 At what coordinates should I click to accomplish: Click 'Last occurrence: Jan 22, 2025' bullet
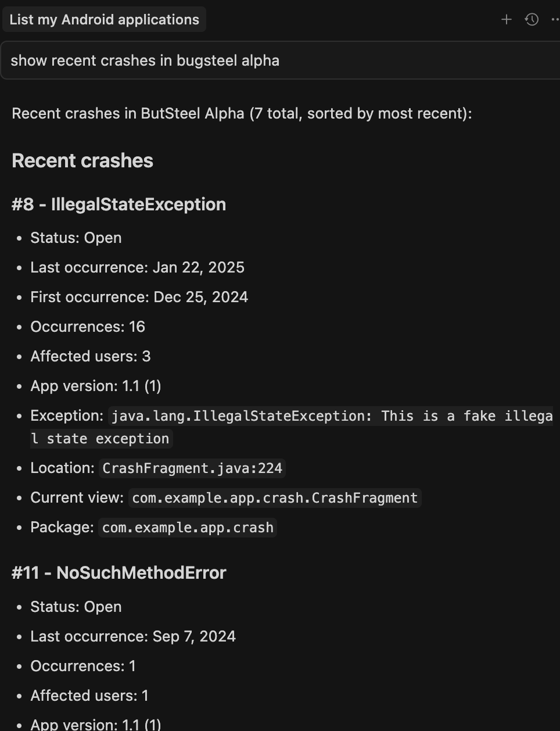click(137, 267)
